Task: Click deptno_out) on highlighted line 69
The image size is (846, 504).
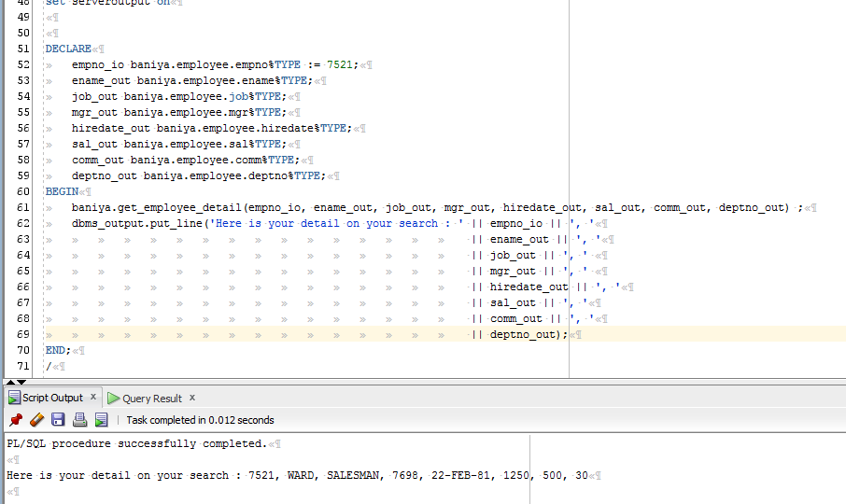Action: 526,335
